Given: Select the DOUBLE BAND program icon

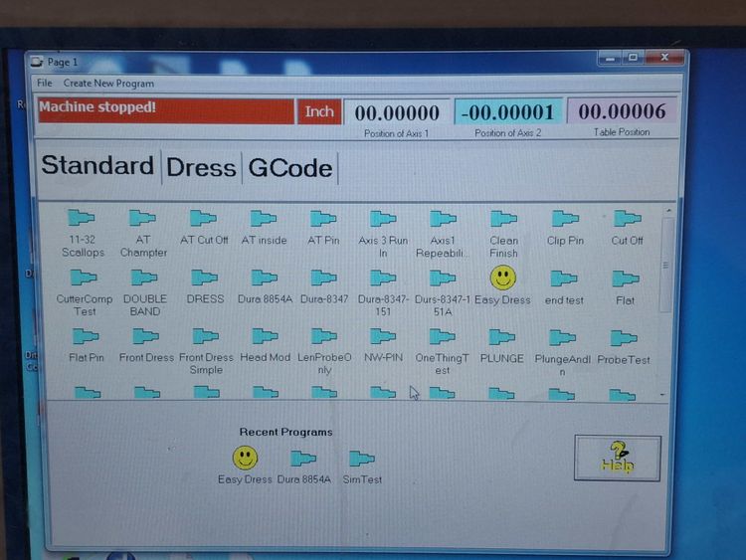Looking at the screenshot, I should tap(145, 279).
